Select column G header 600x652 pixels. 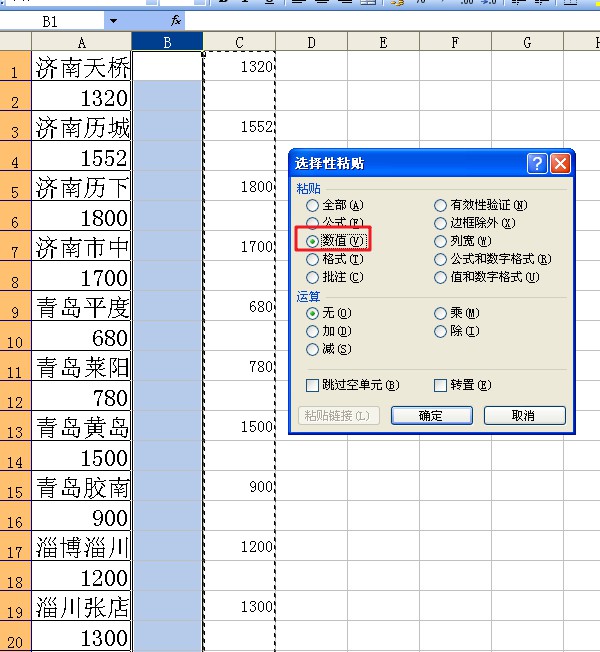click(x=527, y=42)
